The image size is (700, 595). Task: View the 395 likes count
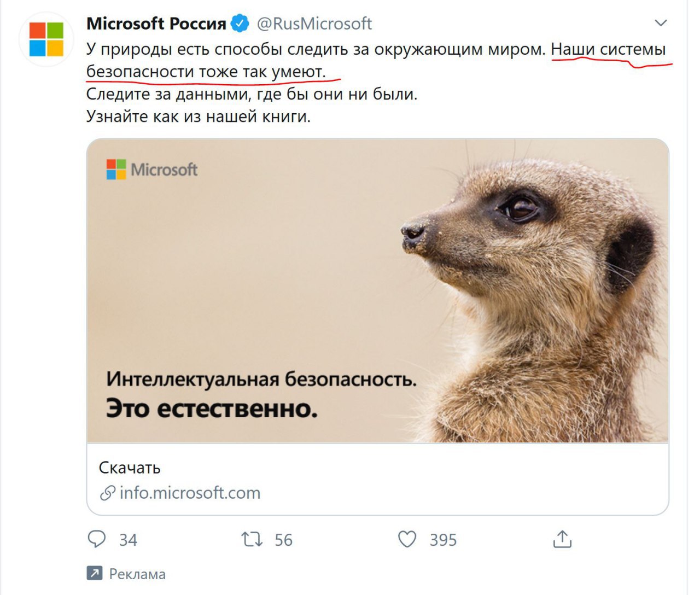coord(443,540)
